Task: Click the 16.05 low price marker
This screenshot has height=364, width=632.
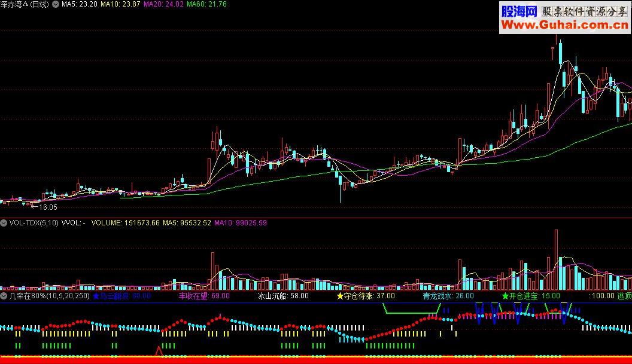Action: point(48,207)
